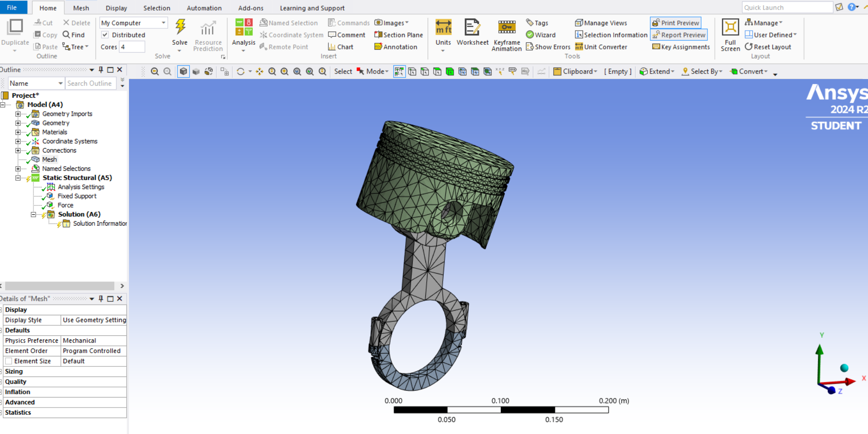The width and height of the screenshot is (868, 434).
Task: Click the Find icon in Outline group
Action: tap(74, 35)
